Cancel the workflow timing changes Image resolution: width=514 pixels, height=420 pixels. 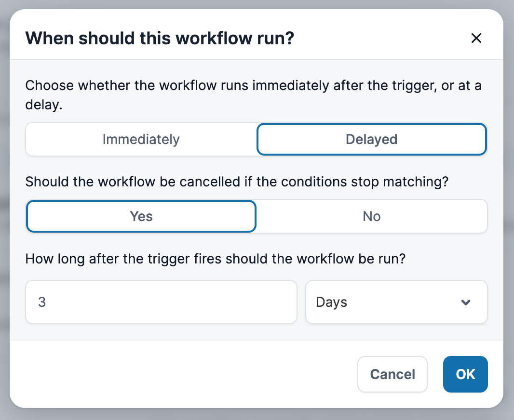point(392,374)
